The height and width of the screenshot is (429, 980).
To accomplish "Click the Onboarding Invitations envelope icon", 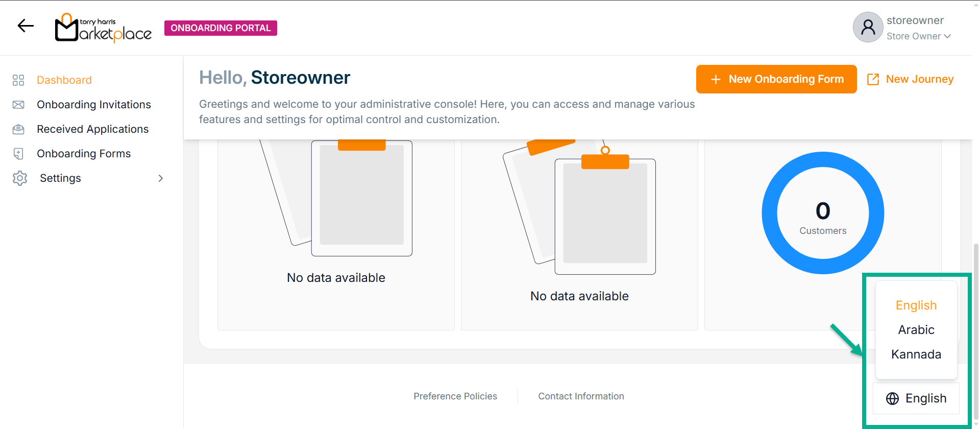I will (x=18, y=105).
